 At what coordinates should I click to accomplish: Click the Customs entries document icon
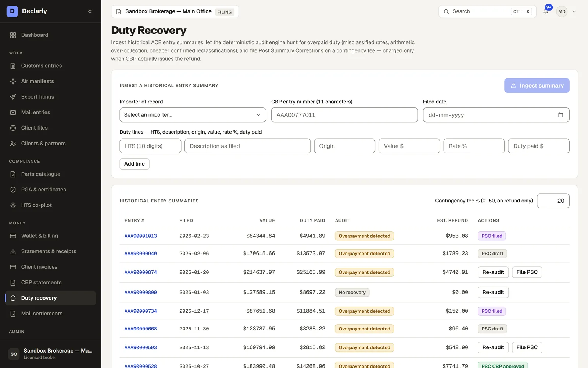[13, 66]
